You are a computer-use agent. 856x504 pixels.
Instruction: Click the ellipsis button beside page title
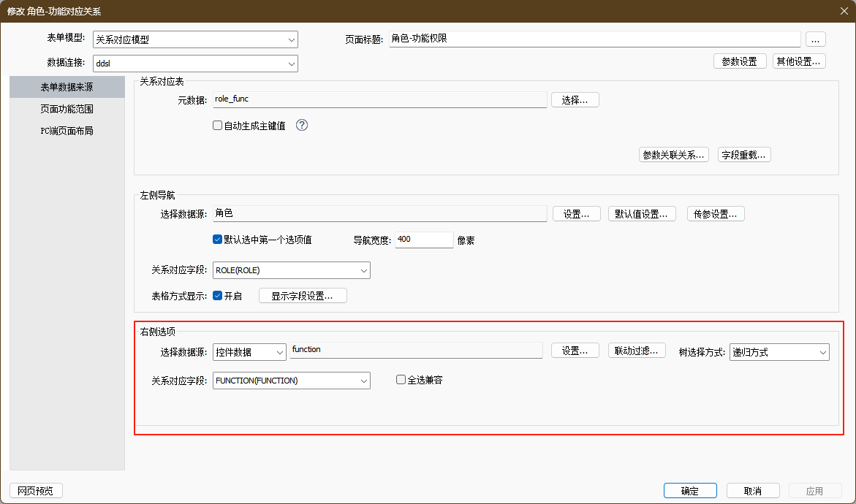click(815, 39)
